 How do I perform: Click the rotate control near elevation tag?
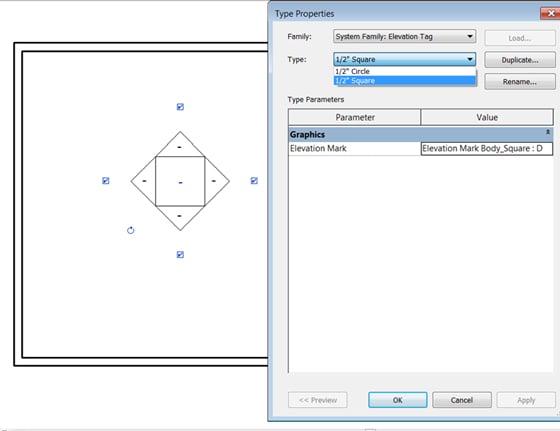point(131,230)
